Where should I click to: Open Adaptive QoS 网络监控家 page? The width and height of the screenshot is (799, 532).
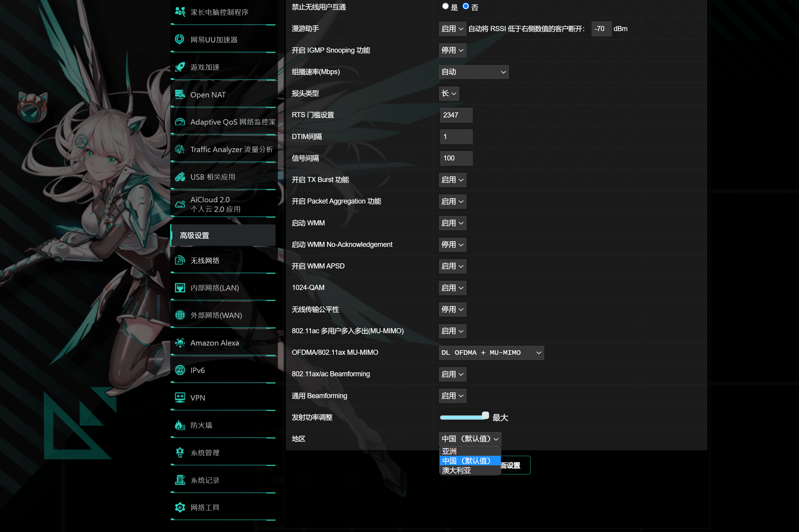pyautogui.click(x=223, y=122)
